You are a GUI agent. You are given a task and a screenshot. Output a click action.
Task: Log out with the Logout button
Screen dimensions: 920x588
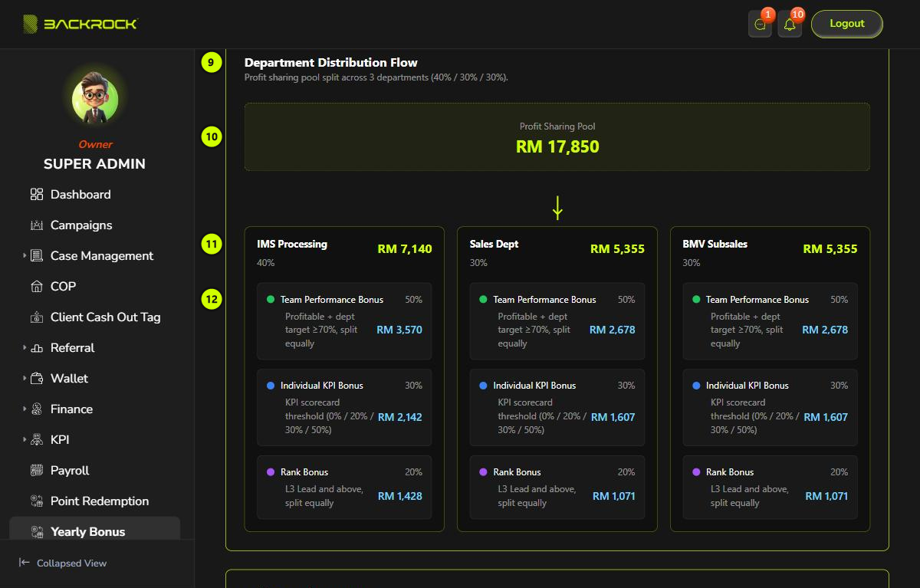[x=847, y=24]
